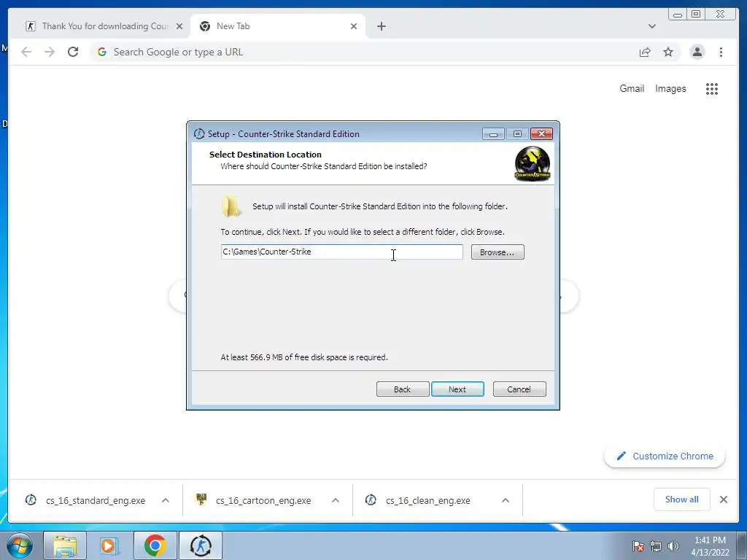Cancel the Counter-Strike installation
The image size is (747, 560).
(519, 389)
